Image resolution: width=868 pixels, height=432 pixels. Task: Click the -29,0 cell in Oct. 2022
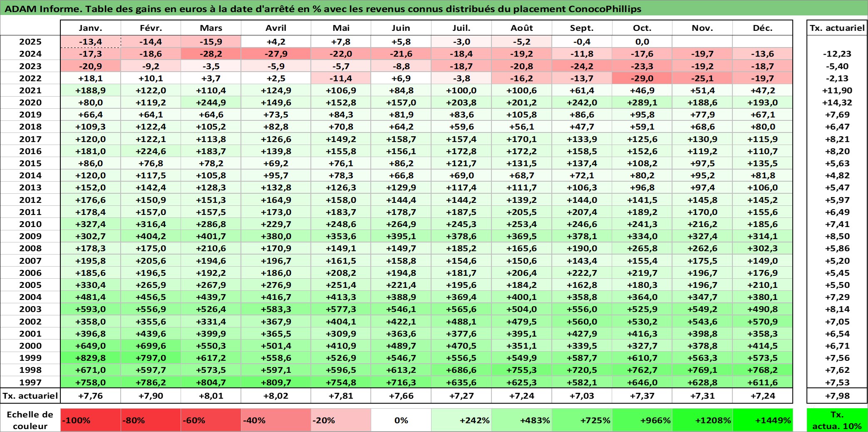point(642,78)
